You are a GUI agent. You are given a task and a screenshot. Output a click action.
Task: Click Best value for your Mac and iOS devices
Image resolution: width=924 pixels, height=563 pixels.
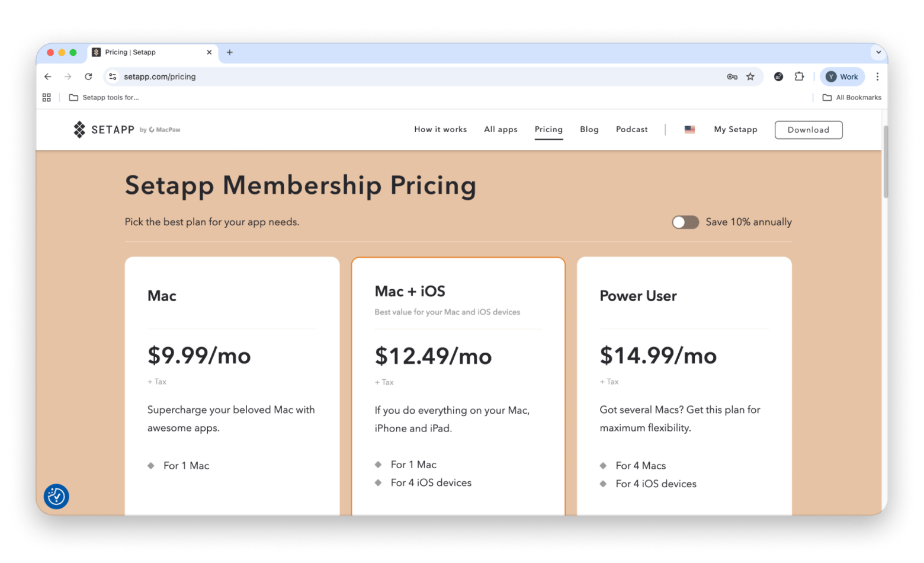coord(447,312)
